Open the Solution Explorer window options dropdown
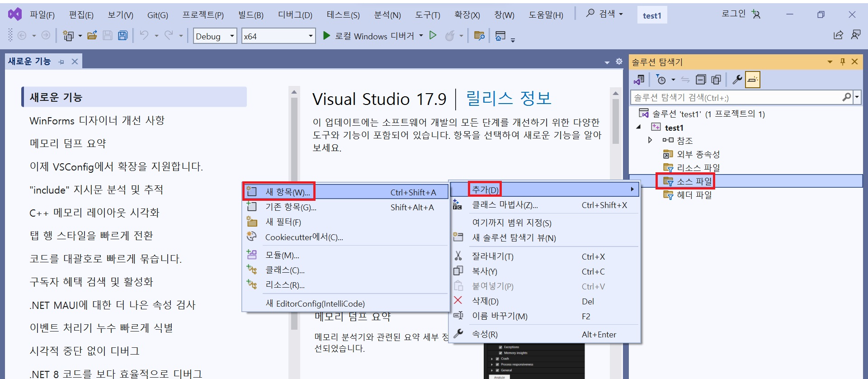The image size is (868, 379). tap(830, 62)
